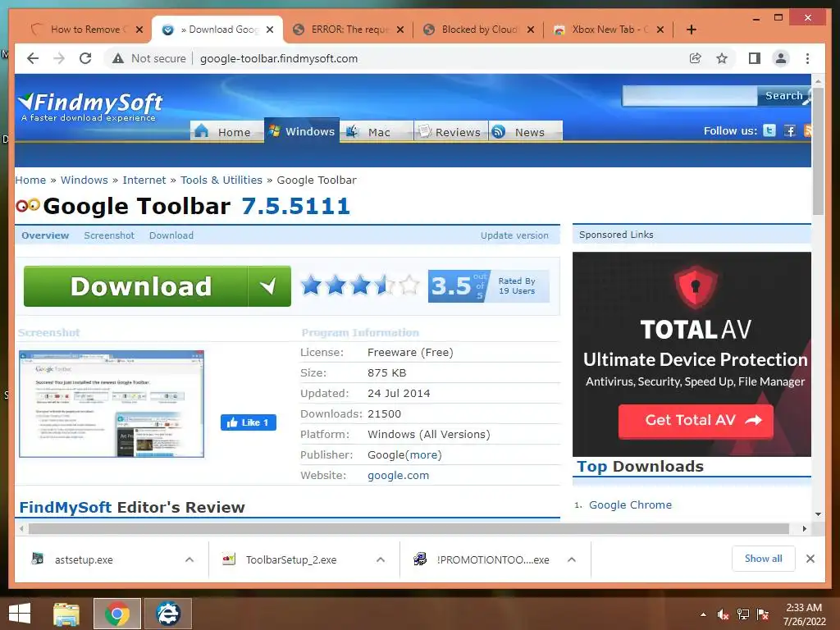
Task: Click the star rating widget
Action: pyautogui.click(x=360, y=285)
